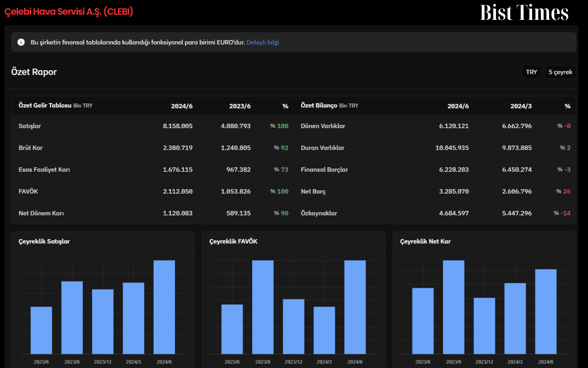
Task: Click the Satışlar 2023/6 value 4.080.793
Action: [236, 126]
